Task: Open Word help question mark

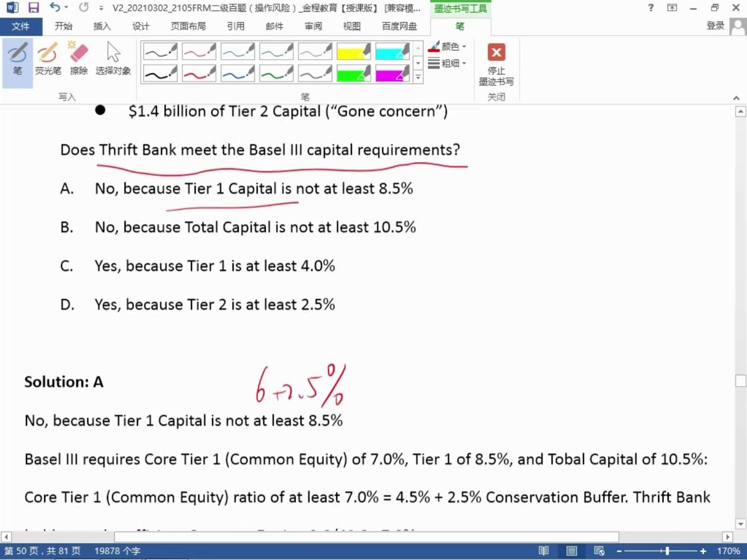Action: (x=651, y=8)
